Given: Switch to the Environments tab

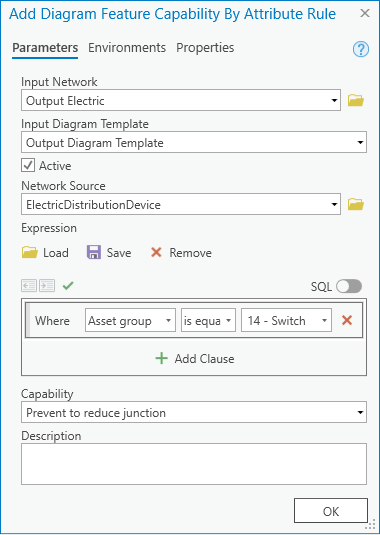Looking at the screenshot, I should [x=127, y=48].
